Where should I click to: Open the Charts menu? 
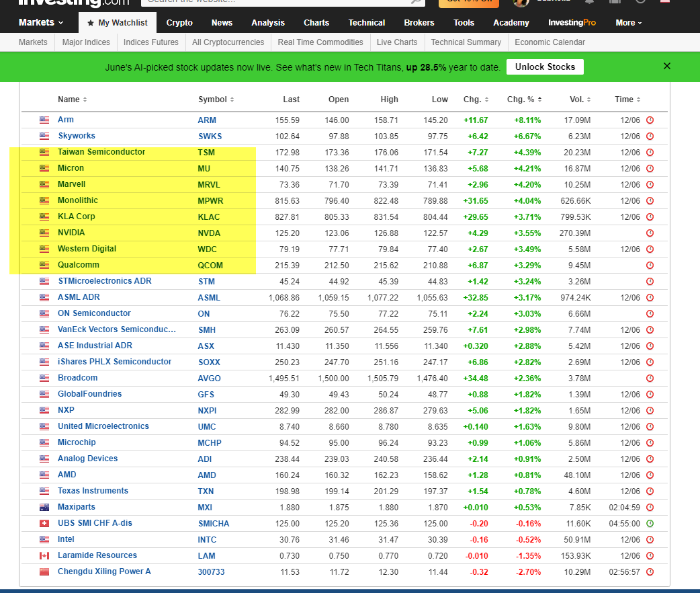pyautogui.click(x=316, y=23)
